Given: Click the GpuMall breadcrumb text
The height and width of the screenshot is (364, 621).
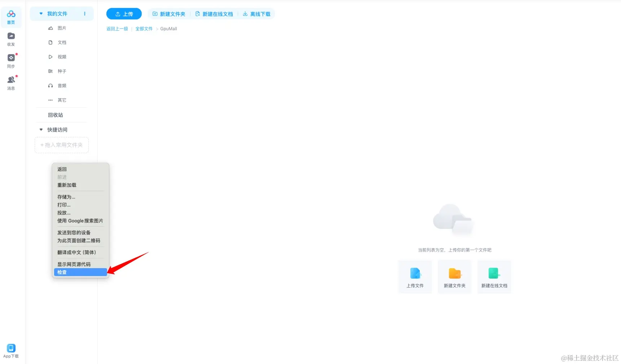Looking at the screenshot, I should [x=169, y=29].
